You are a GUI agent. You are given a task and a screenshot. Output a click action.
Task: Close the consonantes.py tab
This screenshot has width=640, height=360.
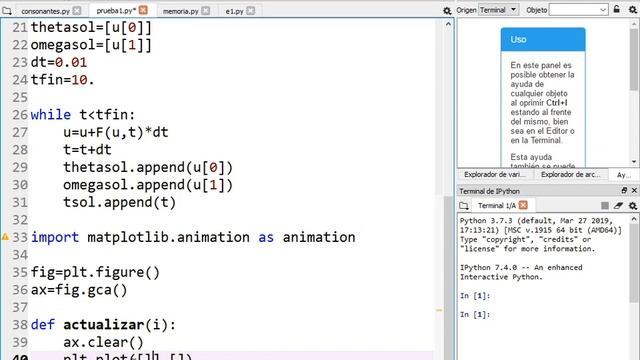click(77, 11)
